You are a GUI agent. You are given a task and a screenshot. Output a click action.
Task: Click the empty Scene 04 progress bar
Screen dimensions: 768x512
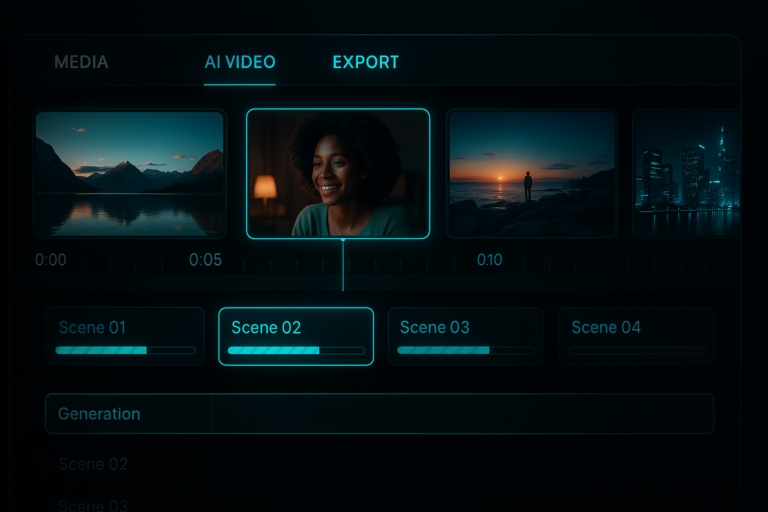pyautogui.click(x=637, y=350)
